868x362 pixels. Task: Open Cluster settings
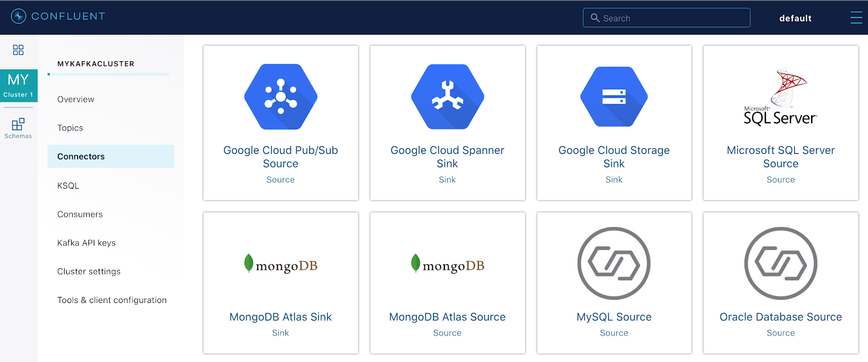coord(89,271)
